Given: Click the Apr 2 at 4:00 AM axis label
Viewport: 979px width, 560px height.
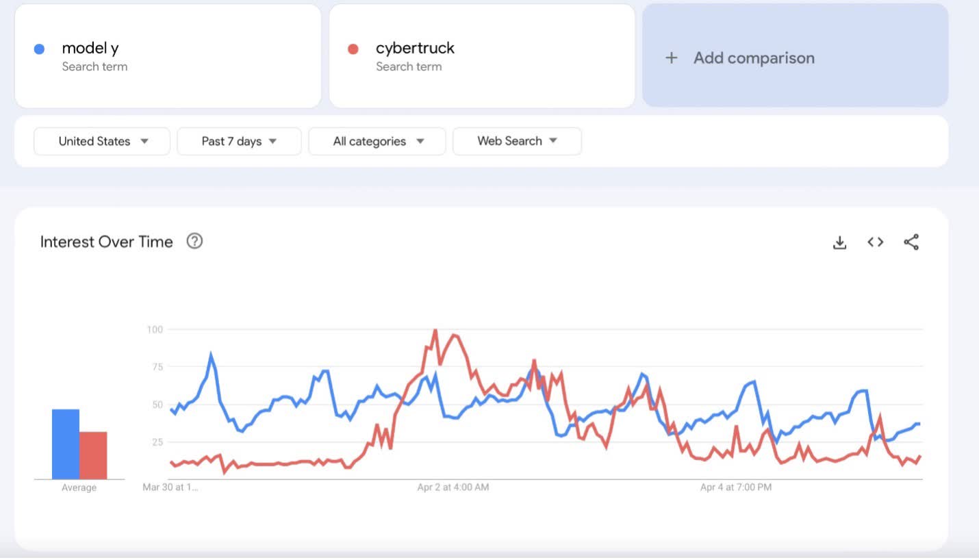Looking at the screenshot, I should click(453, 487).
